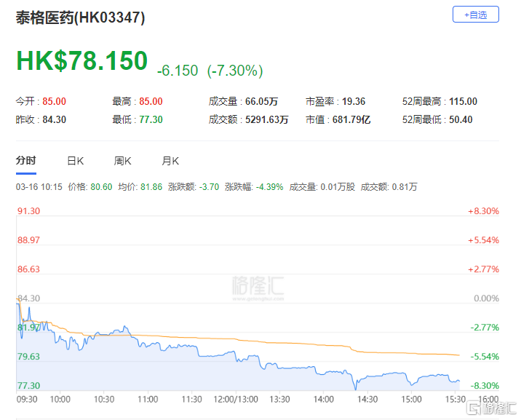Click the tooltip 成交额 0.81万
521x420 pixels.
coord(405,187)
